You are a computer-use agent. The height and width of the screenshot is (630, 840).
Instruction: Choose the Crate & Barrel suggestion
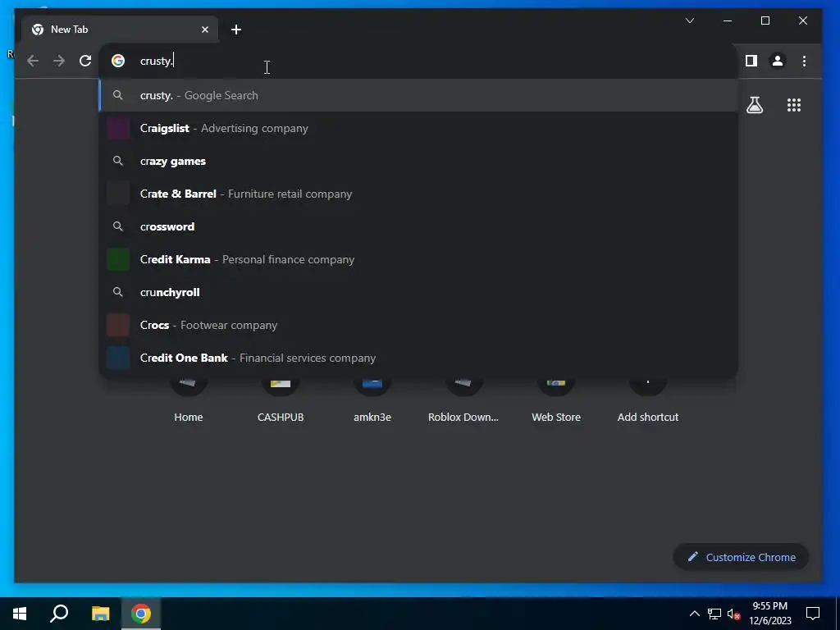point(419,194)
